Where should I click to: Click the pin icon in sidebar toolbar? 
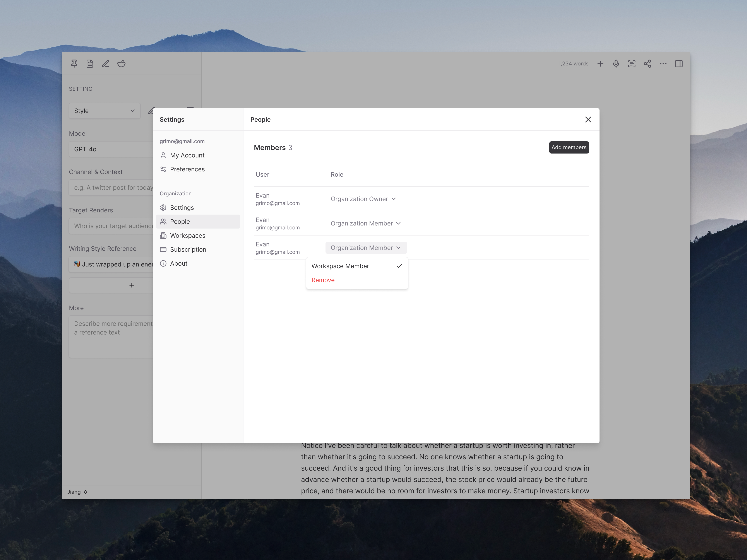pyautogui.click(x=74, y=63)
